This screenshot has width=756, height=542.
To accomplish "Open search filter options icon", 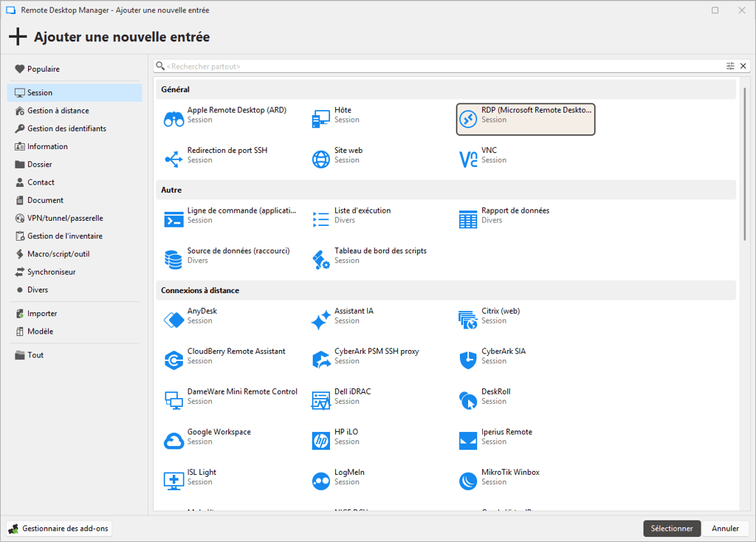I will [730, 66].
